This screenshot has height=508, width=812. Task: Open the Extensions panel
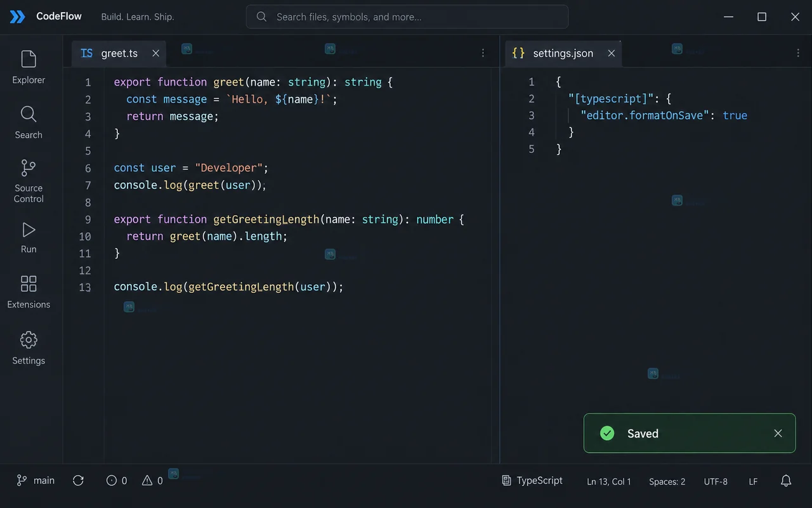[29, 292]
